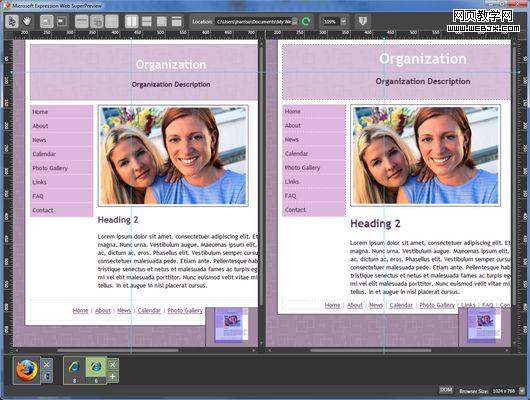Click Calendar footer link in left pane
530x400 pixels.
(149, 311)
